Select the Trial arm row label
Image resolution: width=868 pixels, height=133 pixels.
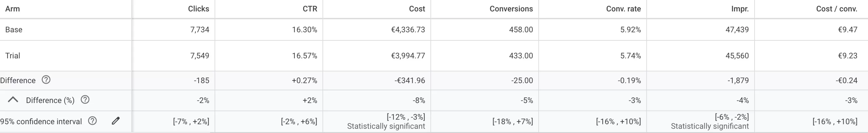point(13,56)
